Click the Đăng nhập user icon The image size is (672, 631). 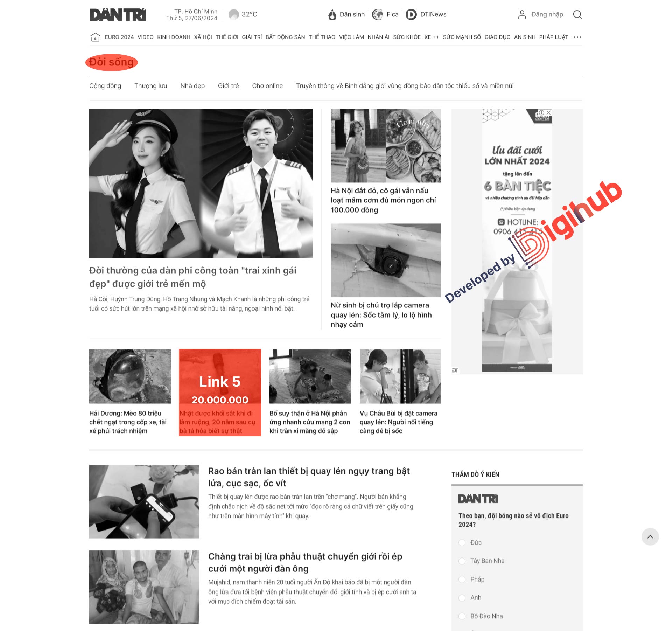tap(520, 14)
